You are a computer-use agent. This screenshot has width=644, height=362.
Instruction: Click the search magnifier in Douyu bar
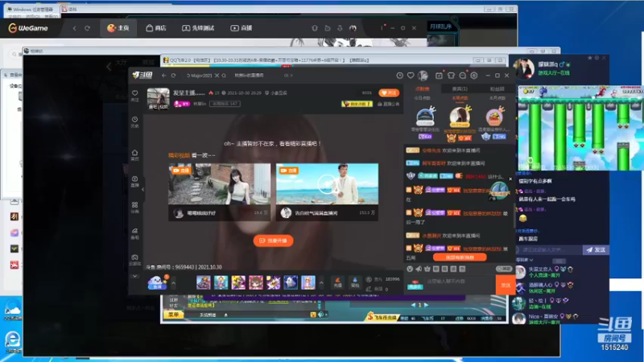click(x=224, y=76)
